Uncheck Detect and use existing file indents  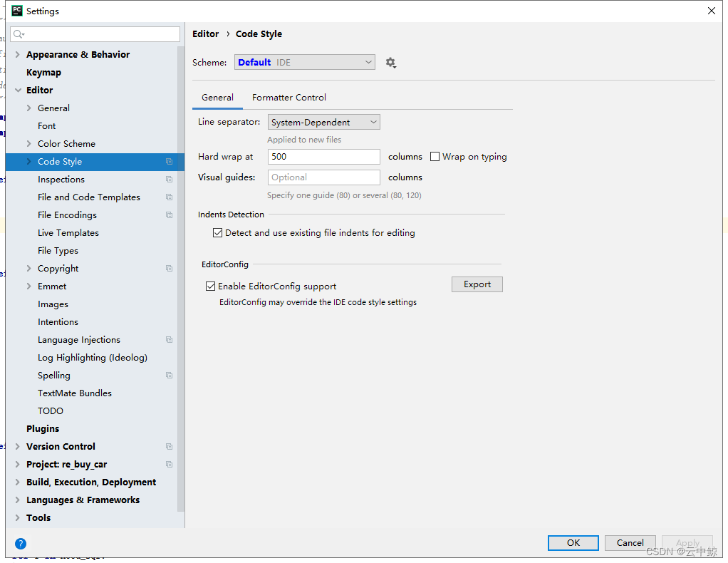point(217,232)
